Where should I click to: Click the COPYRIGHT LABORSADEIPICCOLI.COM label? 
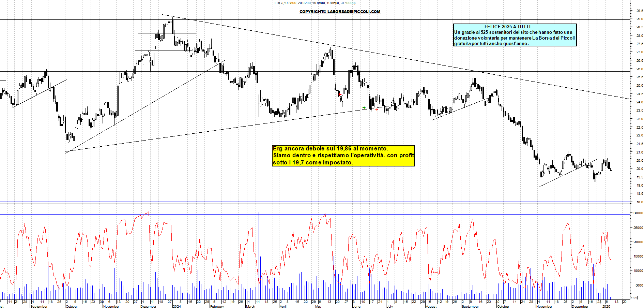coord(340,12)
